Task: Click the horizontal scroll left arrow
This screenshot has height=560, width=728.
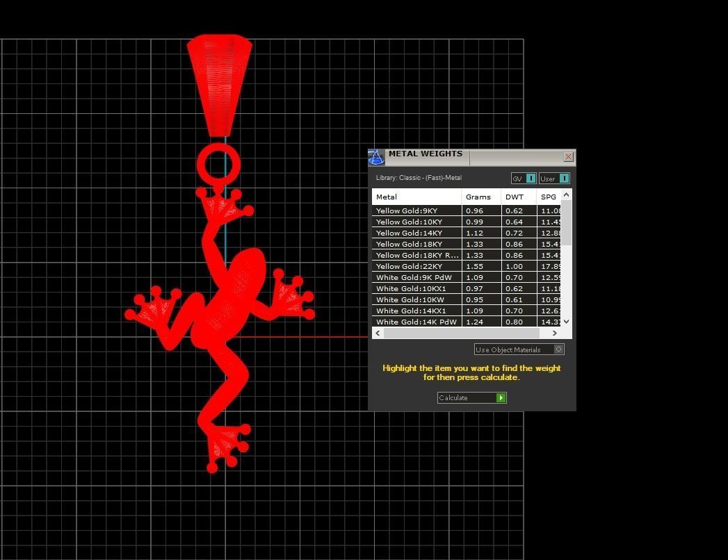Action: point(378,333)
